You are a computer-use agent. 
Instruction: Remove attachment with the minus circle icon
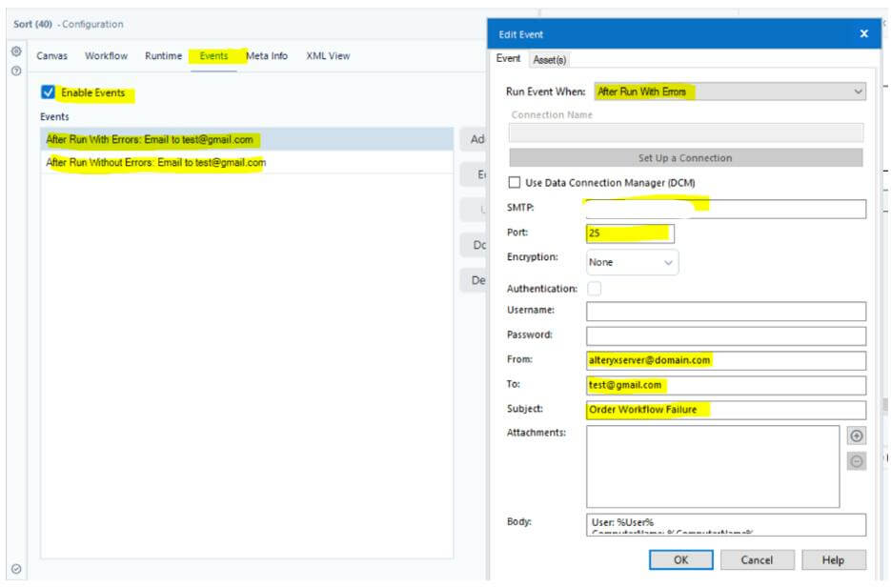(x=857, y=460)
